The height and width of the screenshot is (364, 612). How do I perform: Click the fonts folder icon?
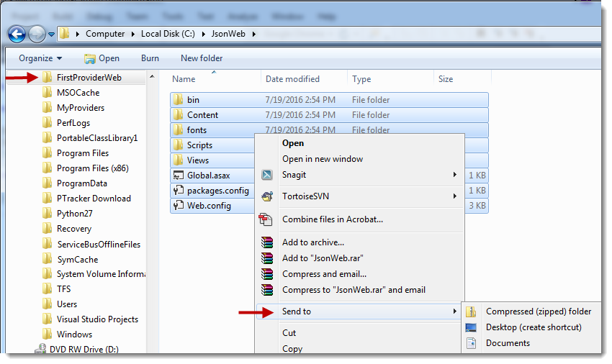(178, 130)
